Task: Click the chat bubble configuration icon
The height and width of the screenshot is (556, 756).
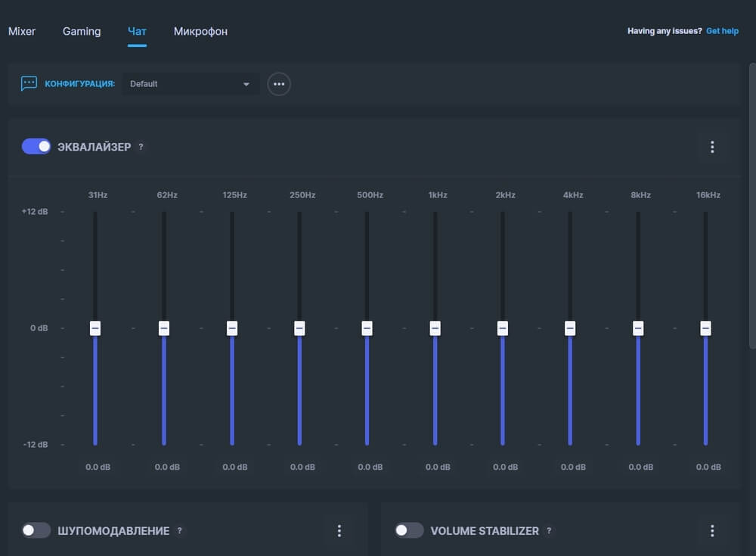Action: tap(29, 84)
